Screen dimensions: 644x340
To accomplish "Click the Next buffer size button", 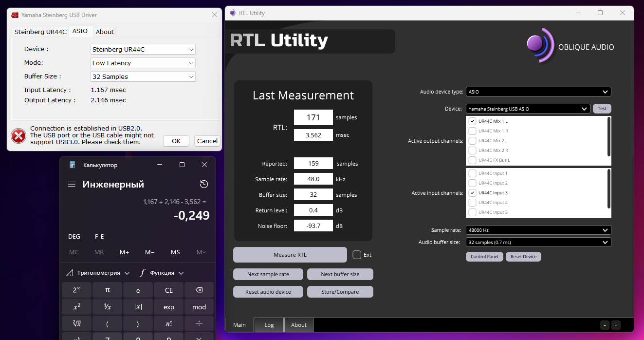I will tap(340, 274).
